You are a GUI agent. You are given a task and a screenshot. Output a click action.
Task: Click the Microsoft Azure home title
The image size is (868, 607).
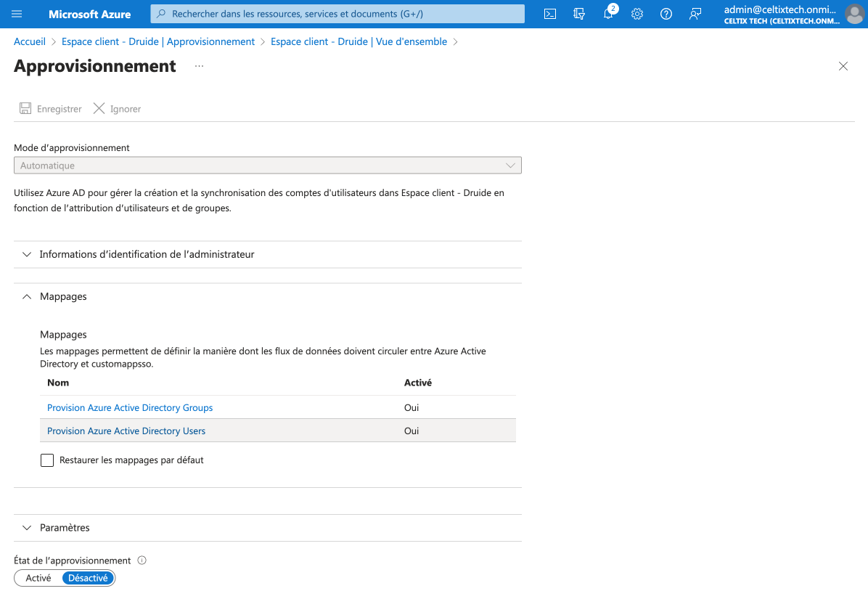coord(90,14)
